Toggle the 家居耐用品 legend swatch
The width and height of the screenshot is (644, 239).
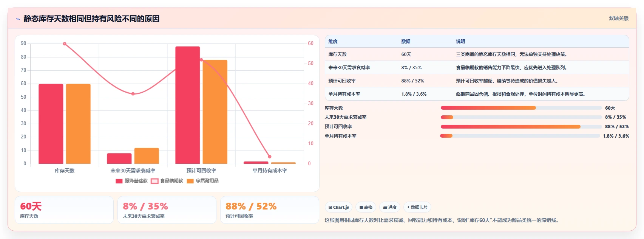click(190, 181)
